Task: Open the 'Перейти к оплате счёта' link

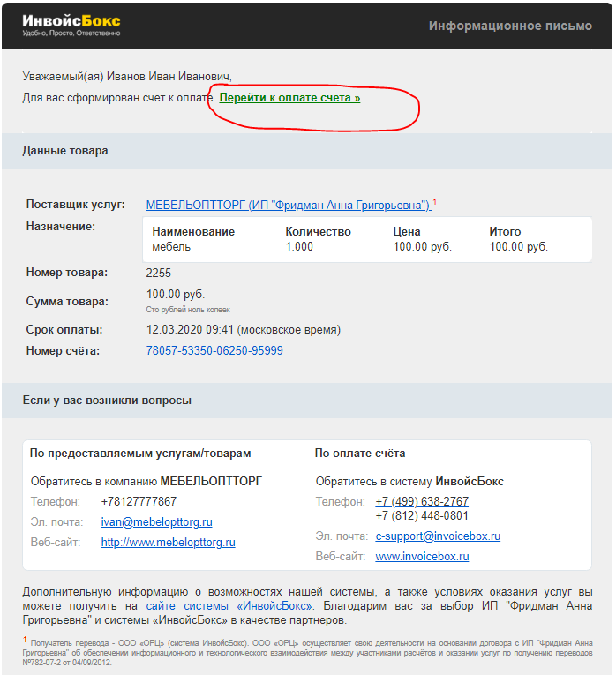Action: pos(289,98)
